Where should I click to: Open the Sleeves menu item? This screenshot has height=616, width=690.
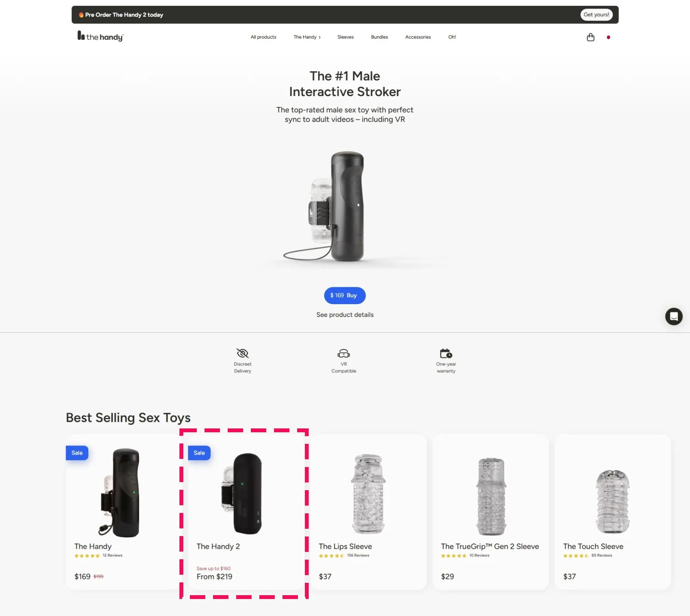pyautogui.click(x=345, y=37)
